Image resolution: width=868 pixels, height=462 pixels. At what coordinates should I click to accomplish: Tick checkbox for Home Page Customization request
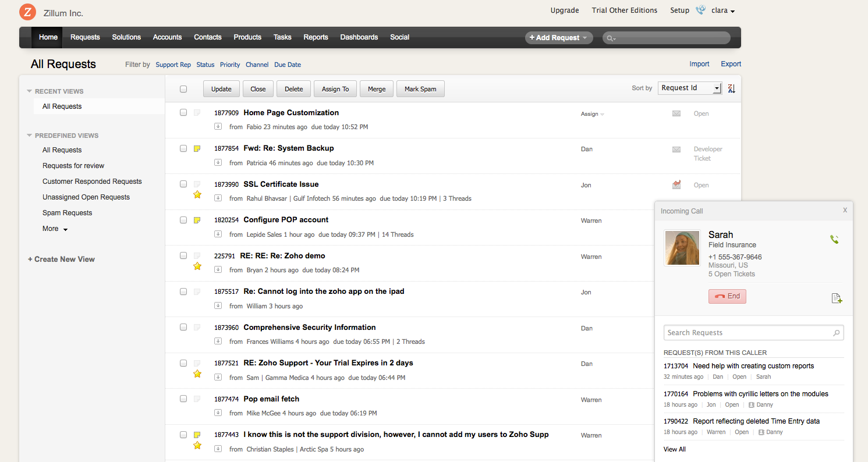tap(183, 112)
